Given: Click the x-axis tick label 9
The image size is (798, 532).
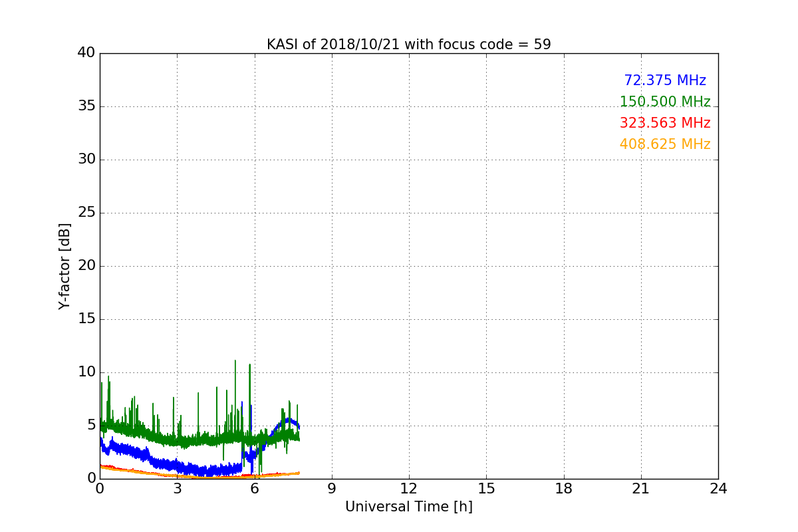Looking at the screenshot, I should (332, 489).
